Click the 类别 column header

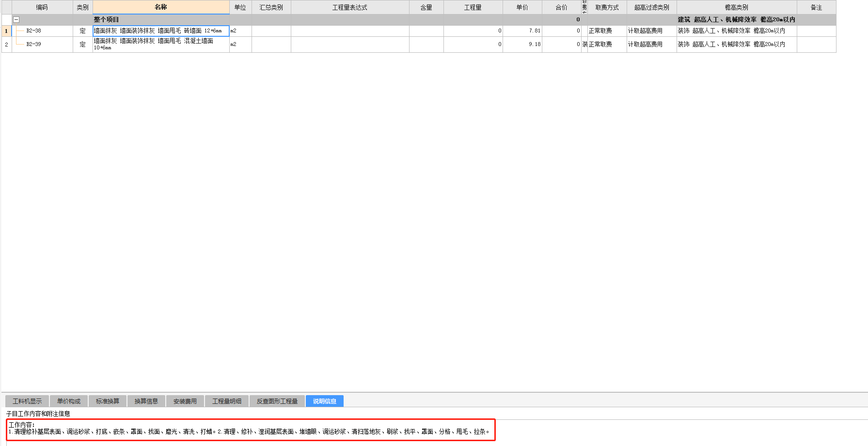pyautogui.click(x=83, y=7)
